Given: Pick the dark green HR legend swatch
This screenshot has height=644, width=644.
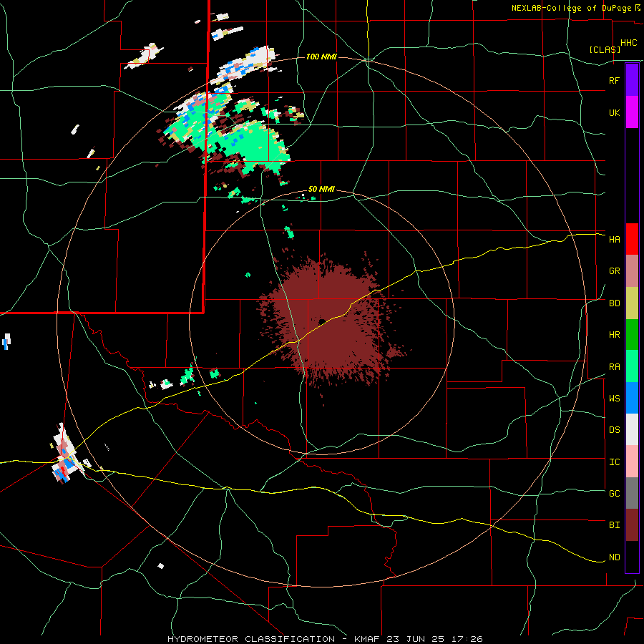Looking at the screenshot, I should 632,334.
